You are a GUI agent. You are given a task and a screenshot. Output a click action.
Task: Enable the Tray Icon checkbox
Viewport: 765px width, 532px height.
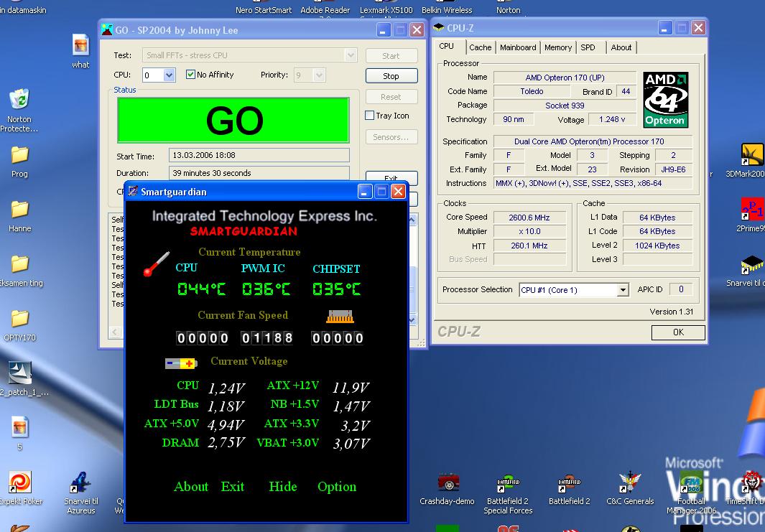(x=370, y=116)
